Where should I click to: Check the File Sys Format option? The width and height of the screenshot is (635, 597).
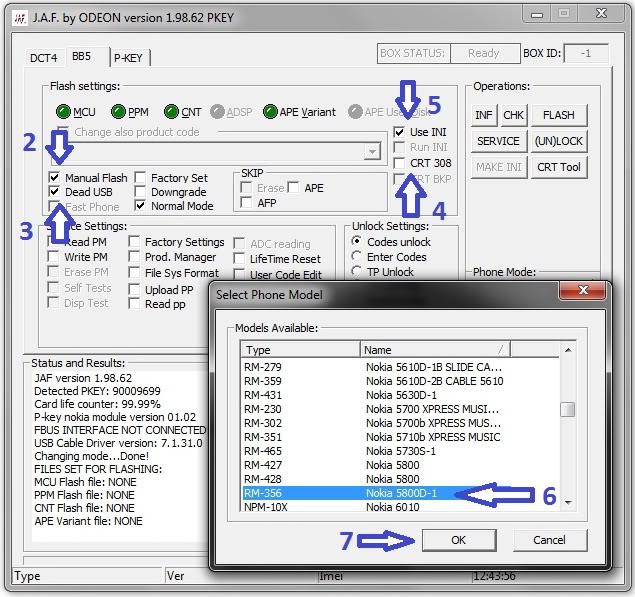134,273
